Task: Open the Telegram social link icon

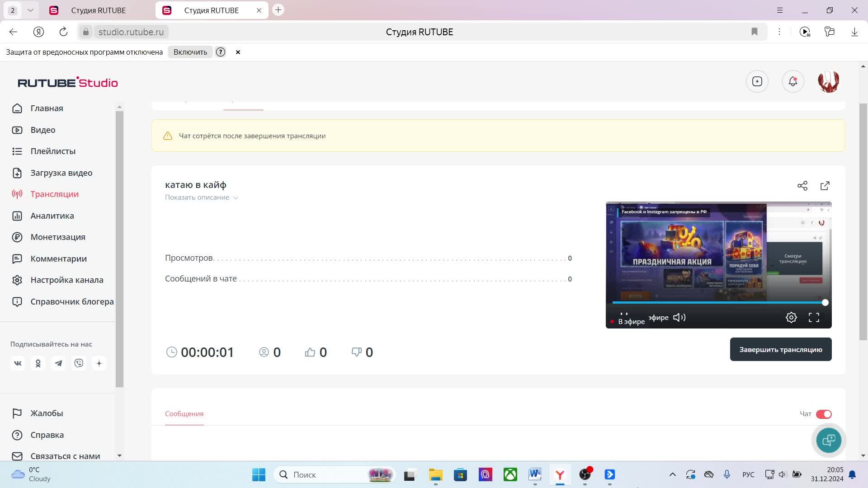Action: click(x=58, y=363)
